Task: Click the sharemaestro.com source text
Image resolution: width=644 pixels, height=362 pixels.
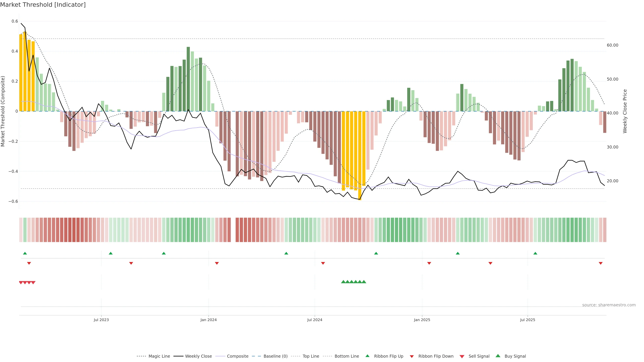Action: click(x=609, y=305)
